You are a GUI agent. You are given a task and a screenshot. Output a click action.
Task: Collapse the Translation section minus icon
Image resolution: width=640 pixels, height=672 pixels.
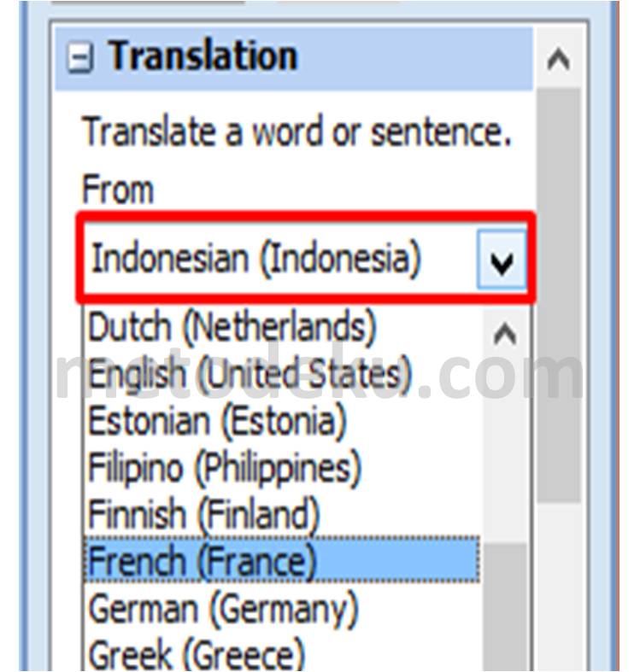pos(79,57)
